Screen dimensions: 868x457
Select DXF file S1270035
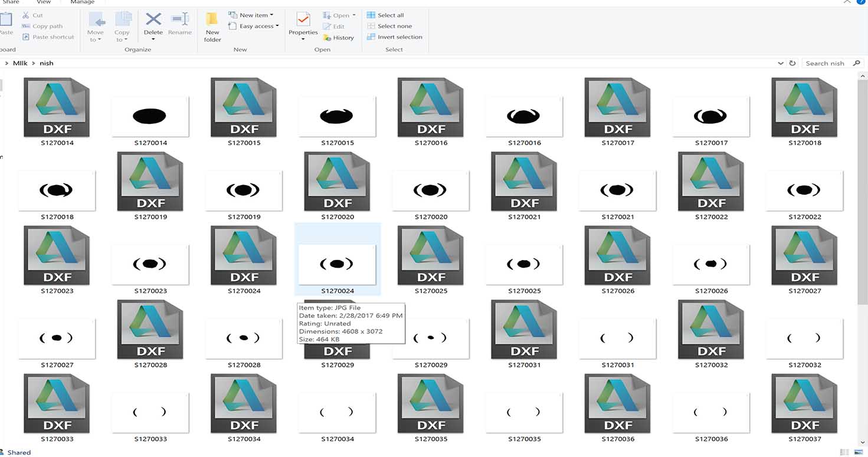pyautogui.click(x=431, y=408)
